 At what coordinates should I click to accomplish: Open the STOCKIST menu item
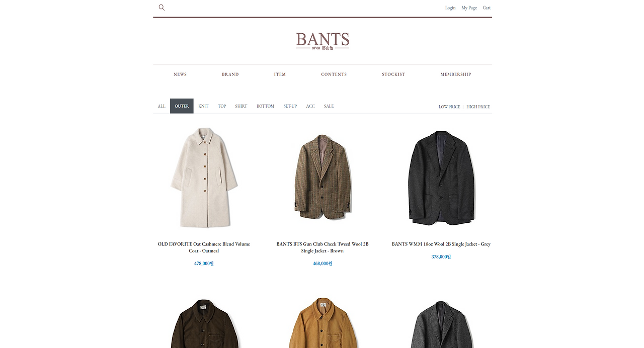pos(393,74)
